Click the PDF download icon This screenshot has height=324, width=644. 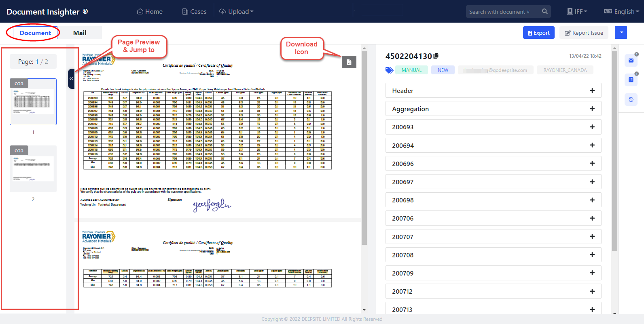click(x=349, y=62)
